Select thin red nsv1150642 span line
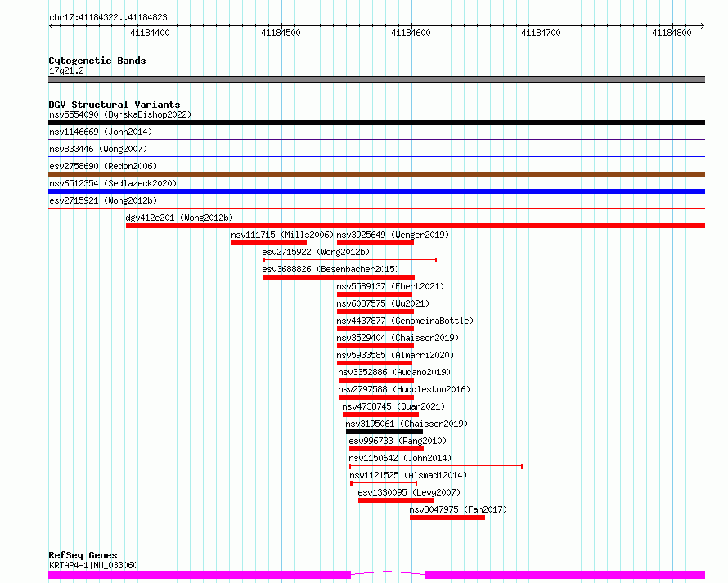Viewport: 728px width, 583px height. click(436, 466)
